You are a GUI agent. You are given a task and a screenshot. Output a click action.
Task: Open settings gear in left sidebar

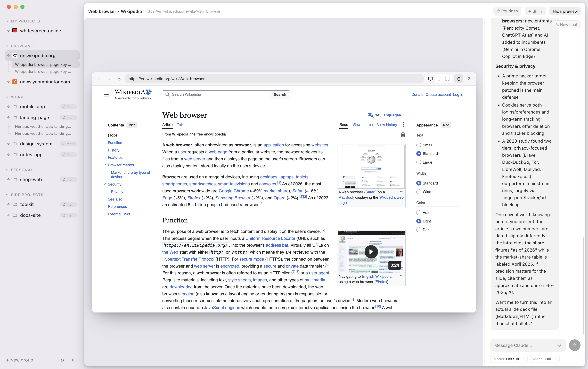click(62, 360)
